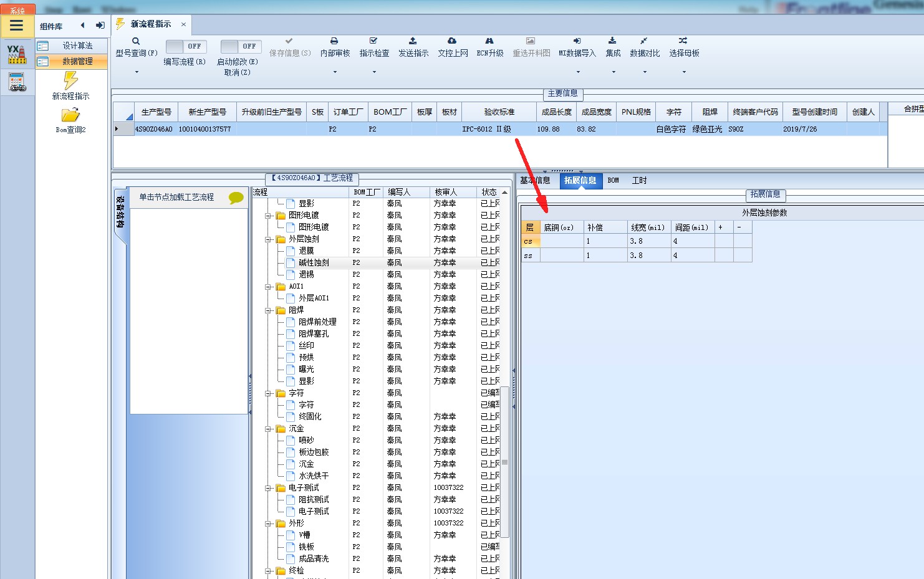This screenshot has width=924, height=579.
Task: Open the 工时 tab
Action: coord(639,181)
